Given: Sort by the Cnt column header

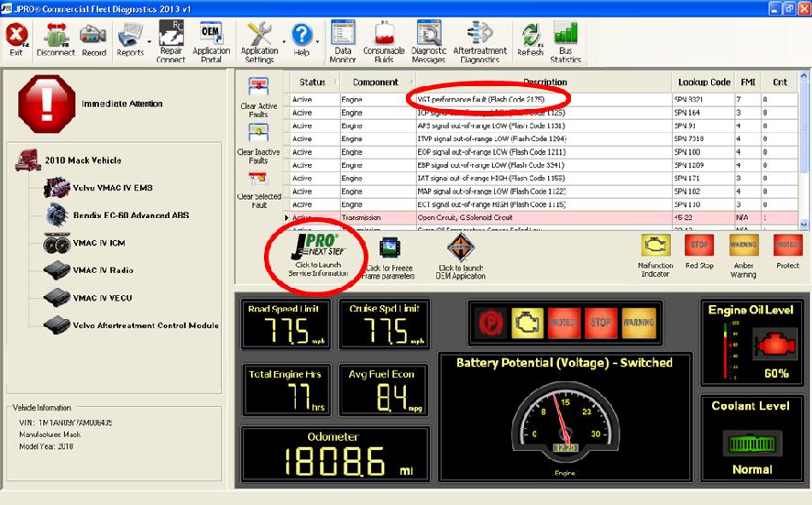Looking at the screenshot, I should tap(779, 82).
